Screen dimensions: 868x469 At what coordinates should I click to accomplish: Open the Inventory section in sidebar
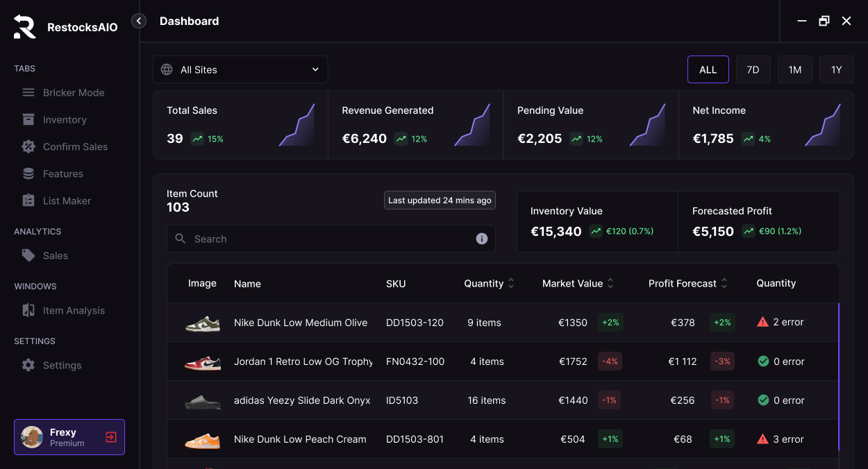click(28, 119)
